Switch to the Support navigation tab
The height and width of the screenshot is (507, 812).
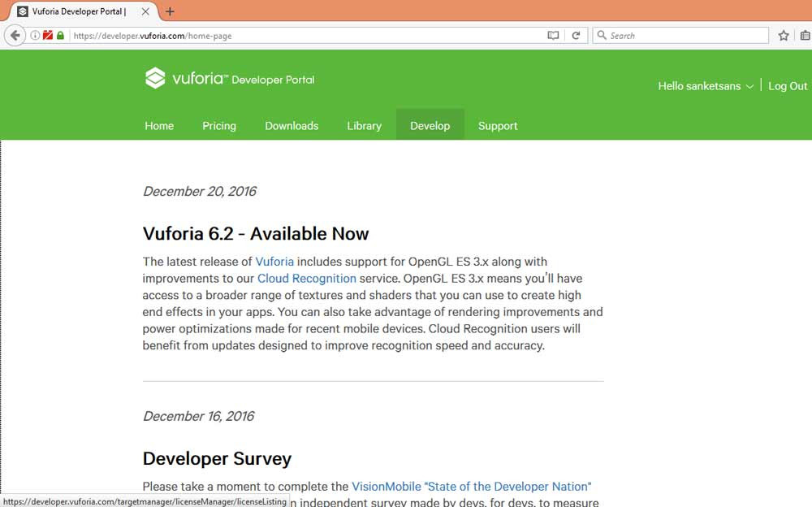(498, 126)
